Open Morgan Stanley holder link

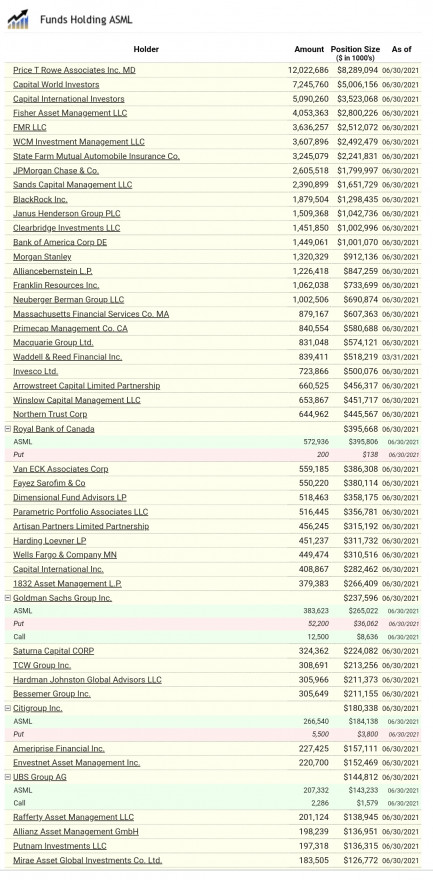coord(42,256)
